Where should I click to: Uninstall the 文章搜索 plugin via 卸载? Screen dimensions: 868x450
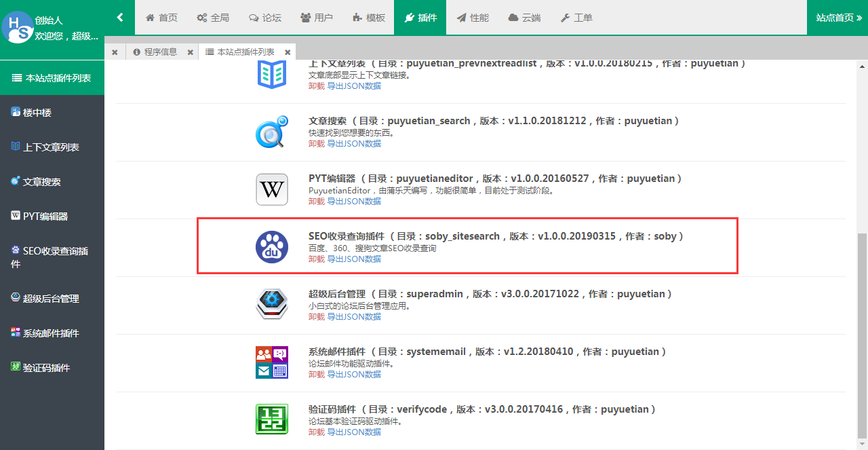pyautogui.click(x=316, y=144)
